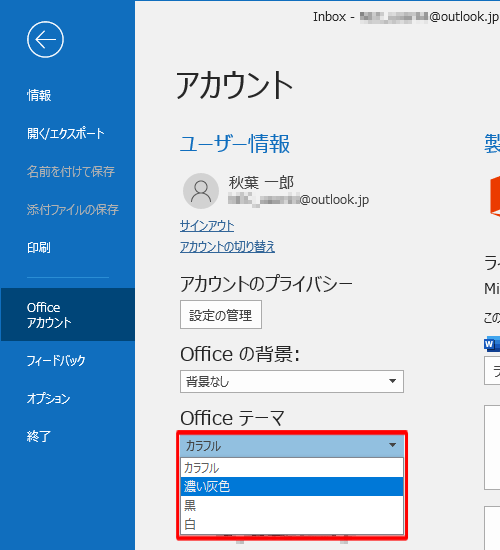Select 印刷 in the sidebar
Image resolution: width=500 pixels, height=550 pixels.
[x=39, y=248]
